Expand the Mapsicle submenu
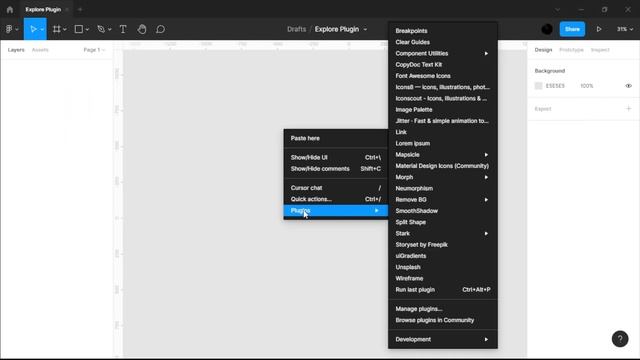Viewport: 640px width, 360px height. point(442,155)
